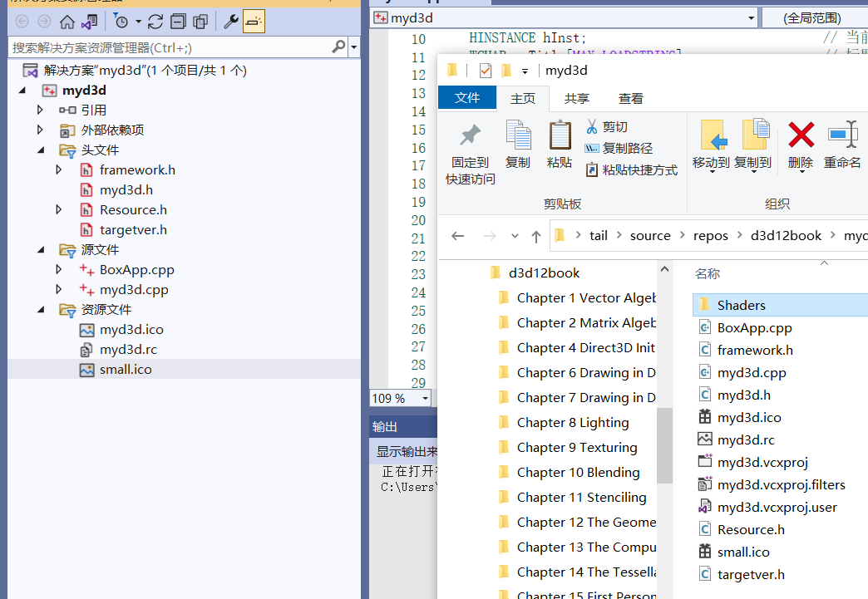Viewport: 868px width, 599px height.
Task: Click the Forward arrow in Solution Explorer toolbar
Action: (44, 22)
